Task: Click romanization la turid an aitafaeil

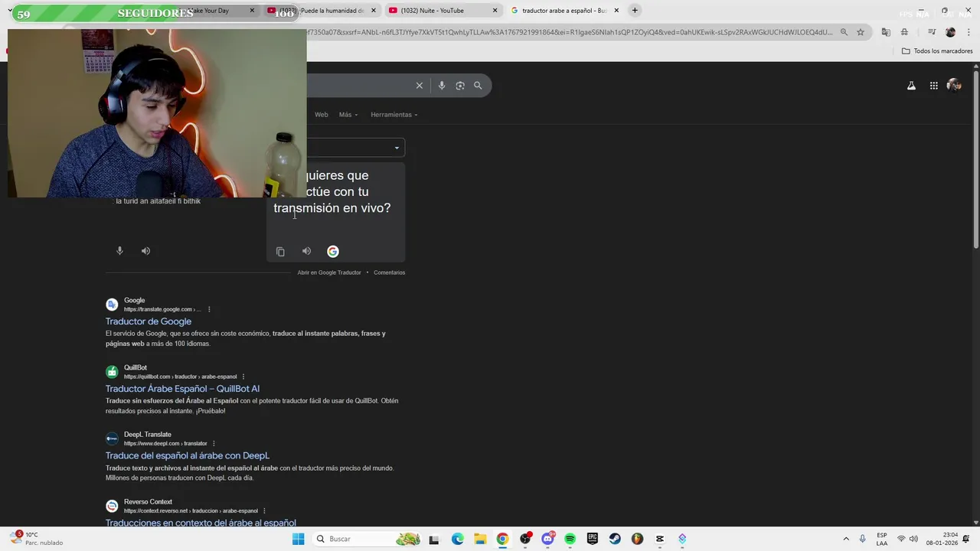Action: coord(158,201)
